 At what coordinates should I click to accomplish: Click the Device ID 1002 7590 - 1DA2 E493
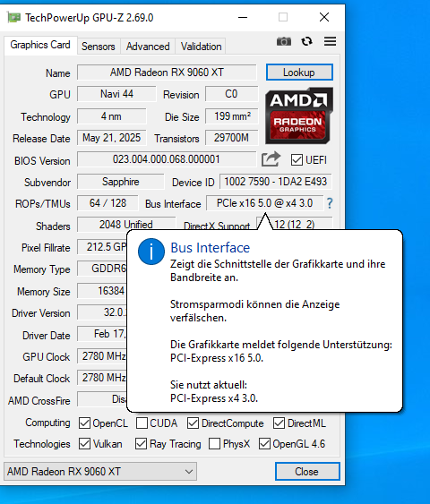276,182
